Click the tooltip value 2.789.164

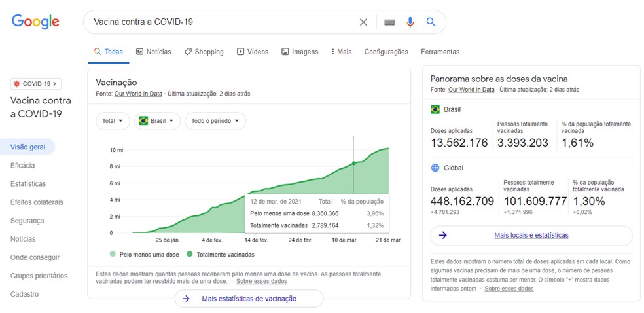coord(325,225)
